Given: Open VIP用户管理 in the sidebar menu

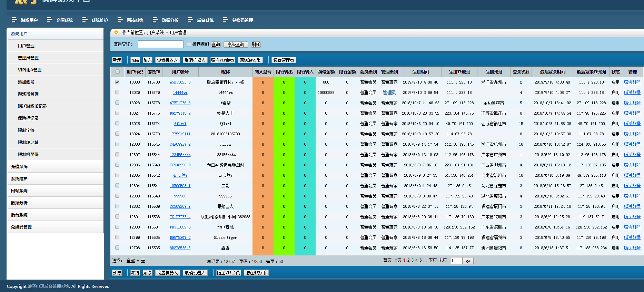Looking at the screenshot, I should point(30,70).
